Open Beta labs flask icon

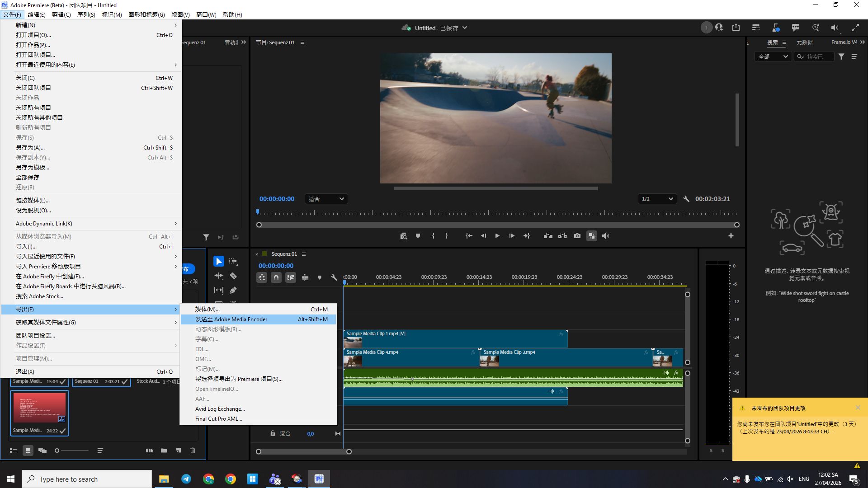pos(776,28)
